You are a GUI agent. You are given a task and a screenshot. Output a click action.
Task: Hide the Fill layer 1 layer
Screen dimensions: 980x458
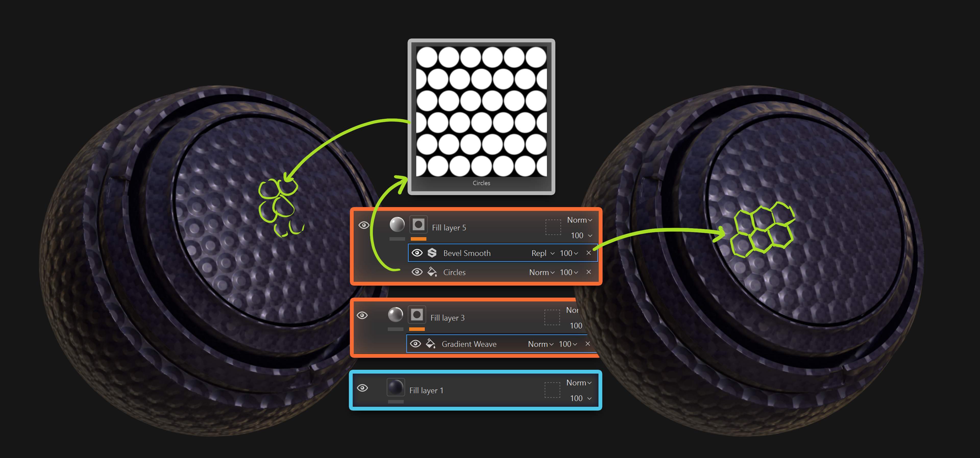[362, 388]
